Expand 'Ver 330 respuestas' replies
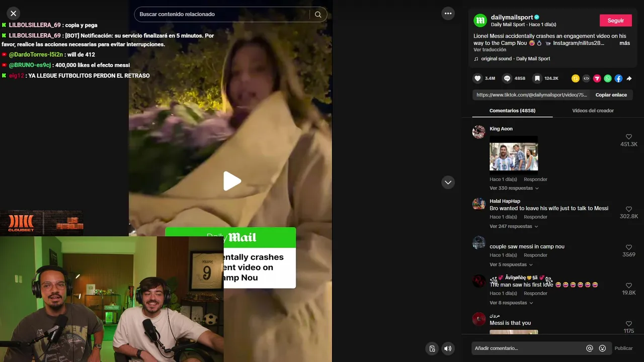Screen dimensions: 644x362 514,188
